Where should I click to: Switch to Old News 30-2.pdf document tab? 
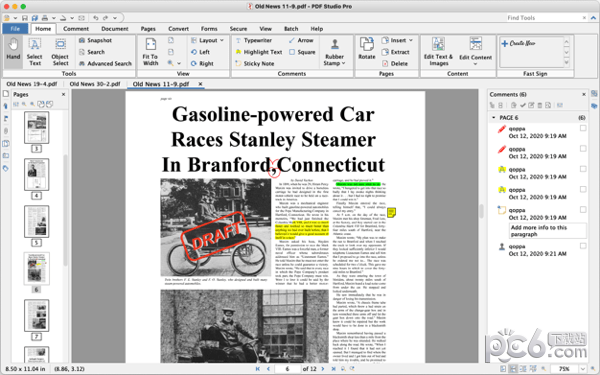(95, 84)
